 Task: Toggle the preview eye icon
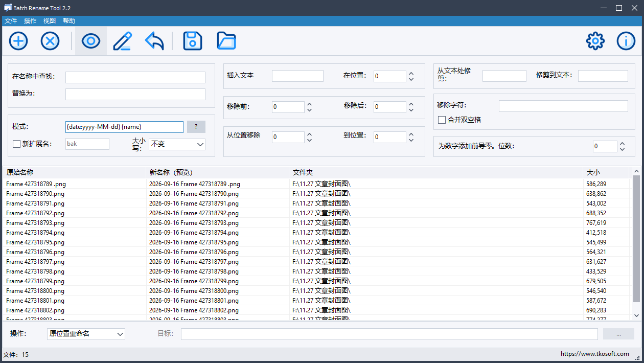[91, 41]
